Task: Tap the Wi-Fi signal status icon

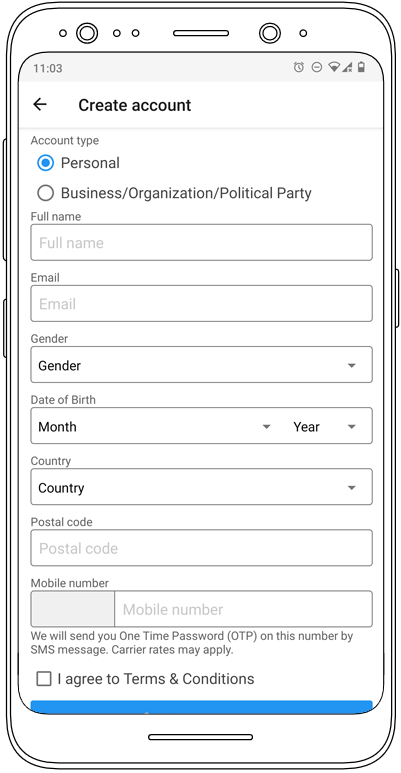Action: point(334,67)
